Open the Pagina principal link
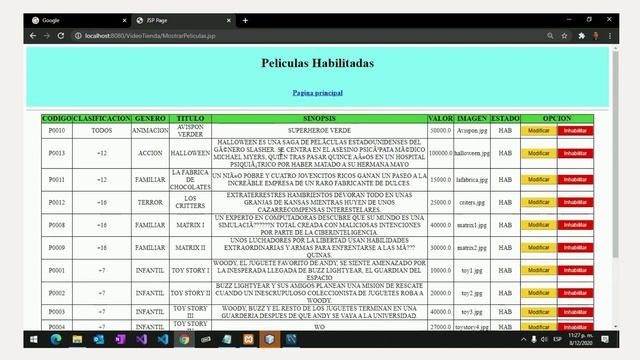This screenshot has height=360, width=640. point(318,93)
